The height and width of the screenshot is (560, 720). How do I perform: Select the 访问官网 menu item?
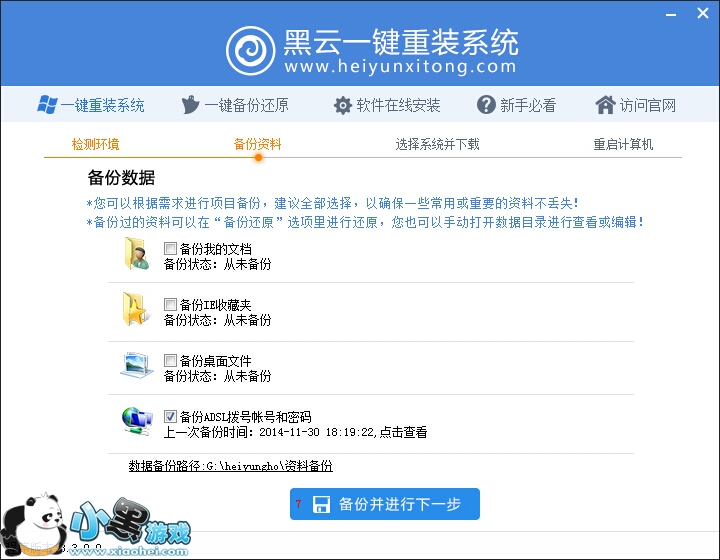tap(636, 105)
